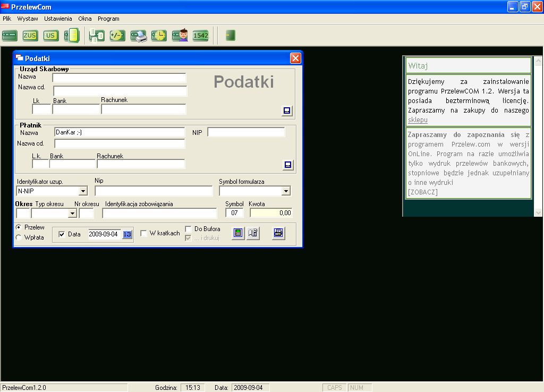Click the Płatnik L.k. field

tap(40, 164)
